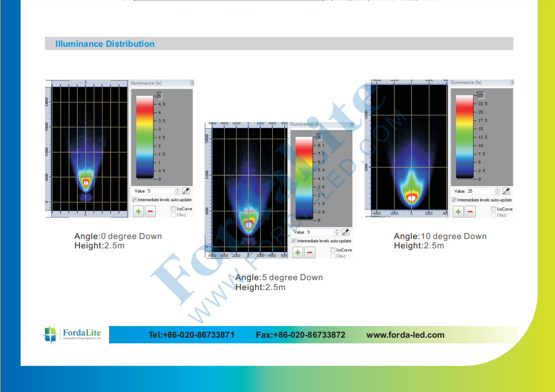Enable IsoCurve checkbox in the 5 degree panel

(333, 250)
